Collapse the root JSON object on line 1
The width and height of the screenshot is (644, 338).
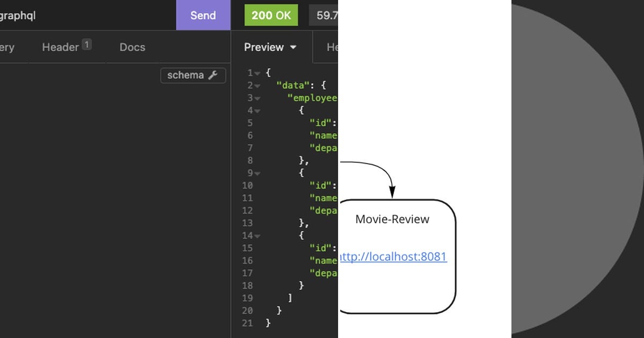coord(257,72)
